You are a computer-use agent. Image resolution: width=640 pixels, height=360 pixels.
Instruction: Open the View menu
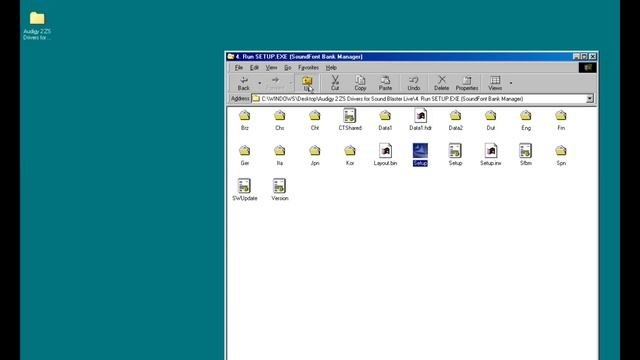[x=271, y=68]
